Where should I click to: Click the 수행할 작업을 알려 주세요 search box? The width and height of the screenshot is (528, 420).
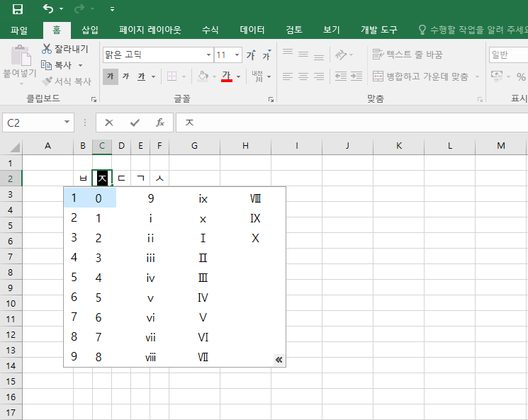click(473, 30)
